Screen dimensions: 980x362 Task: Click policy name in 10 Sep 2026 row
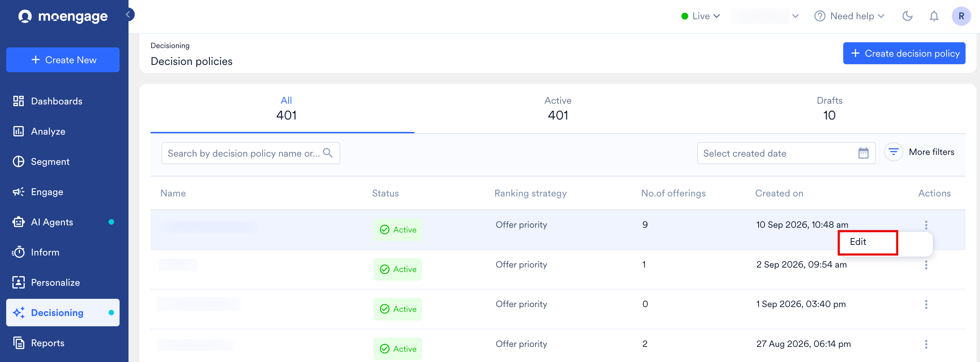pyautogui.click(x=209, y=226)
